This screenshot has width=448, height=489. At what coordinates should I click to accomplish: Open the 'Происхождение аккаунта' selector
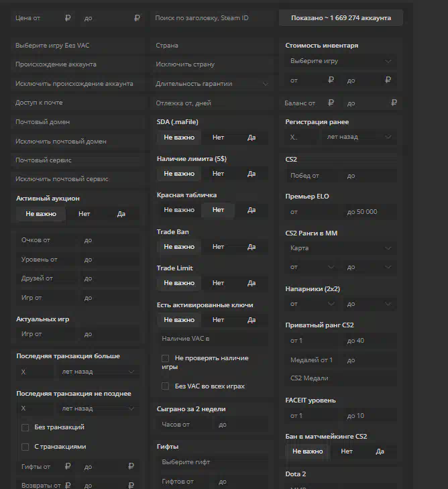click(x=78, y=64)
